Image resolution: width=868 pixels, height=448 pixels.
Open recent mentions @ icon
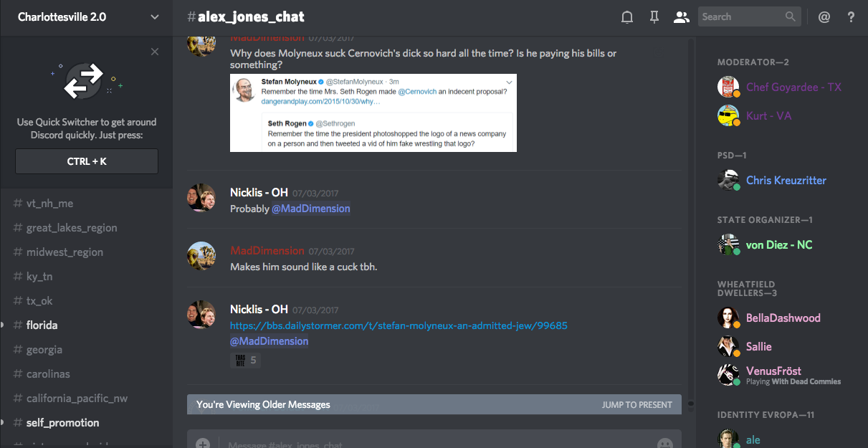pos(824,17)
